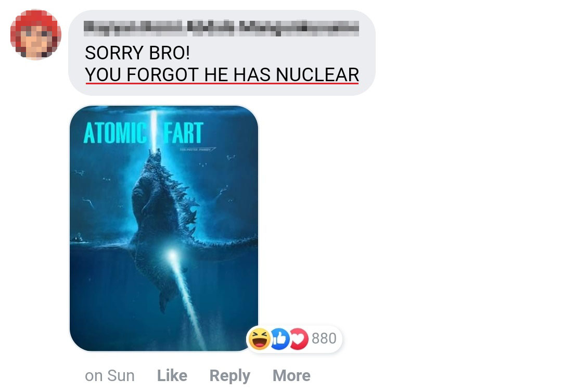Open the commenter's pixelated profile picture
The image size is (562, 392).
click(35, 34)
